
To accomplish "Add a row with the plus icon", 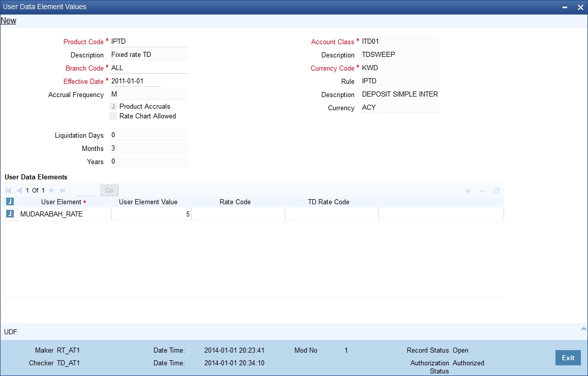I will pyautogui.click(x=467, y=191).
